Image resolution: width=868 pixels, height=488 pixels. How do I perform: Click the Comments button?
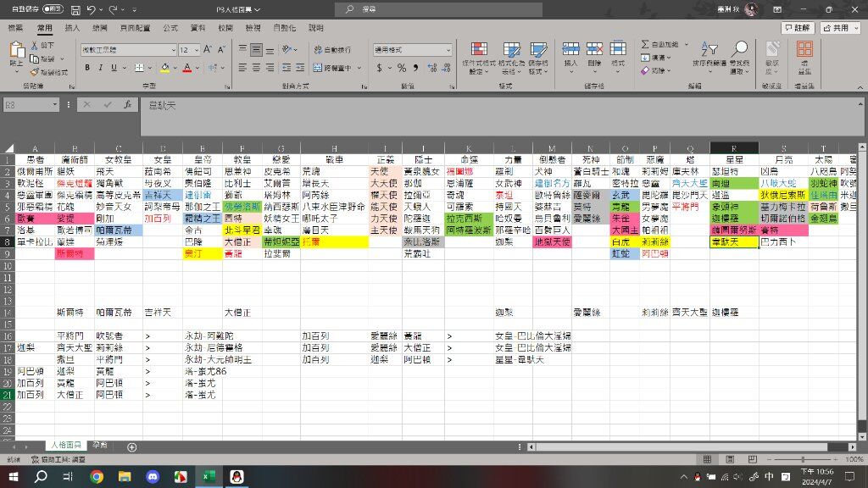coord(798,28)
